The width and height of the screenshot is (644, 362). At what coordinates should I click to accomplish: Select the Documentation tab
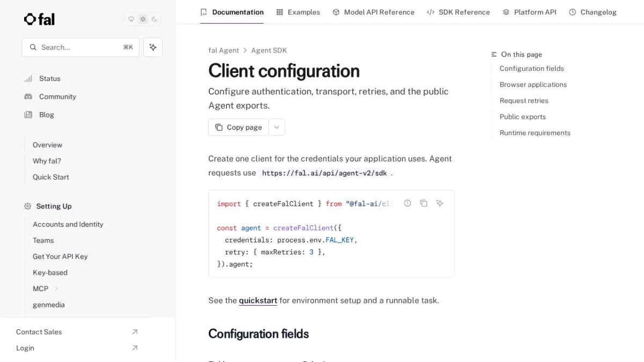[232, 12]
